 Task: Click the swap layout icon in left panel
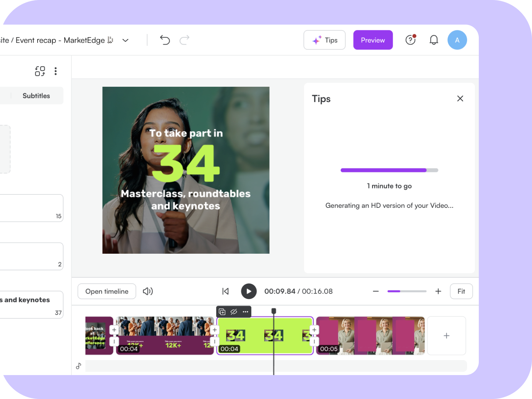40,71
